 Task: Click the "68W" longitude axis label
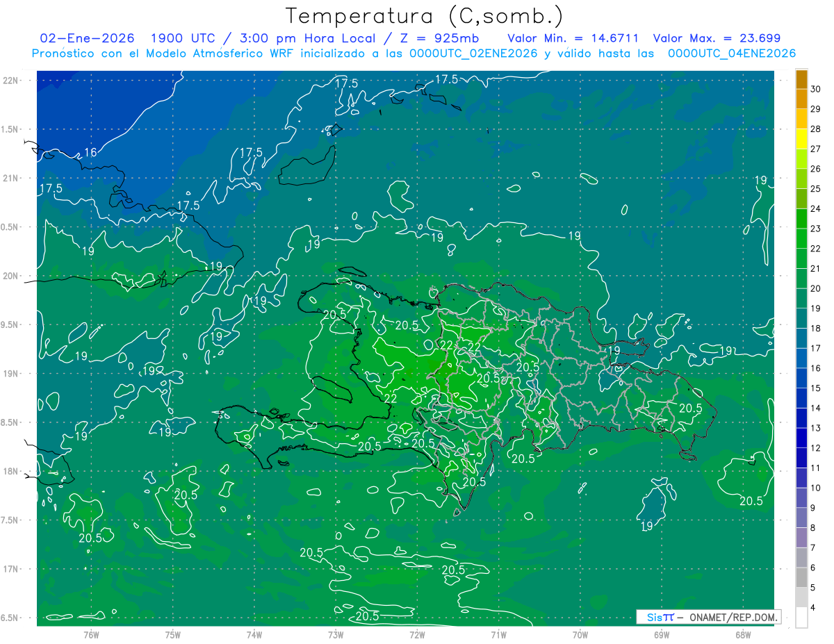click(x=743, y=635)
